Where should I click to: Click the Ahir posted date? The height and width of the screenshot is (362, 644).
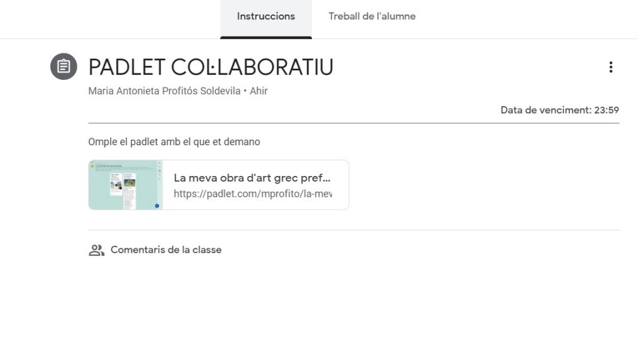coord(258,91)
